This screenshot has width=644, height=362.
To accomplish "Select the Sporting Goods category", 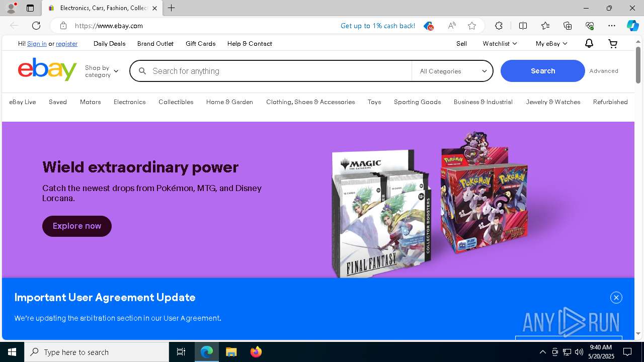I will coord(417,102).
